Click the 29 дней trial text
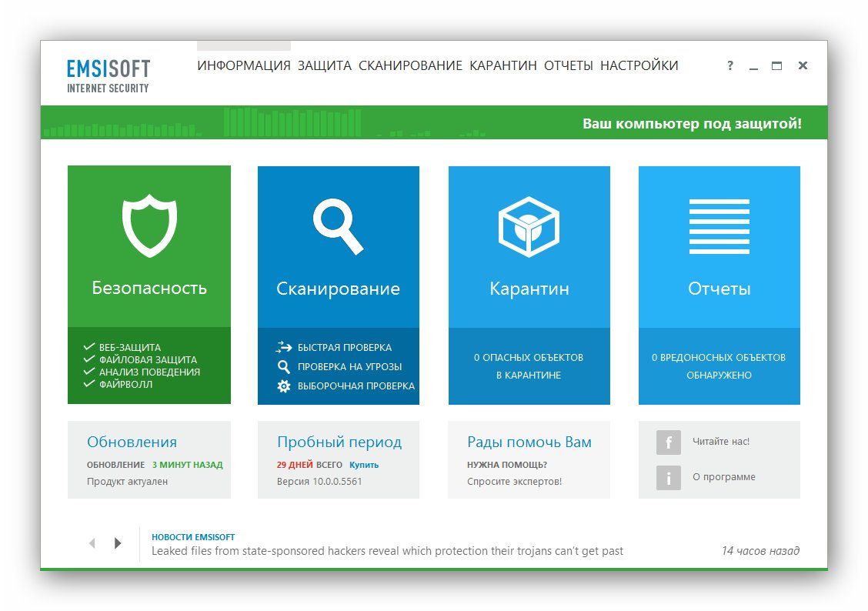This screenshot has height=611, width=868. click(295, 465)
